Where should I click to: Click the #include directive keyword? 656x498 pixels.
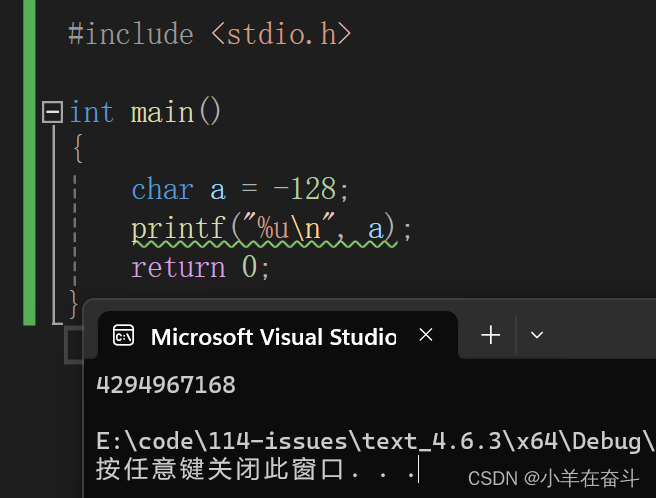pos(130,35)
